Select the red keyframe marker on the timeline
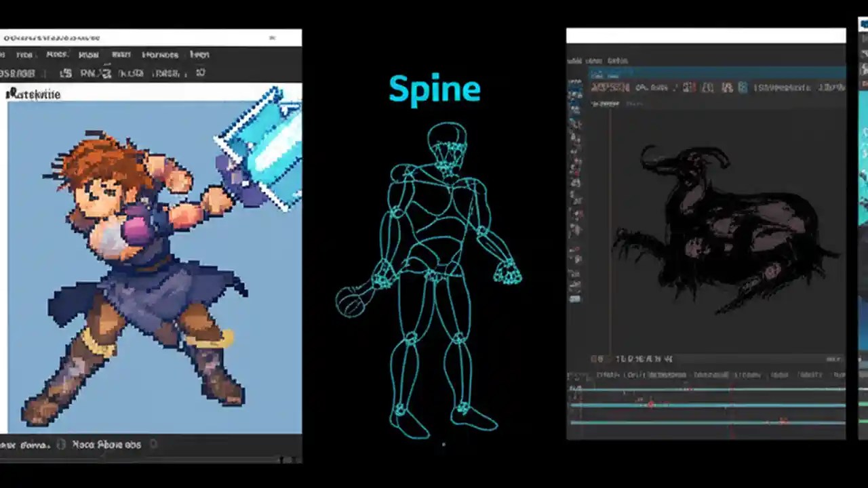 click(x=652, y=405)
